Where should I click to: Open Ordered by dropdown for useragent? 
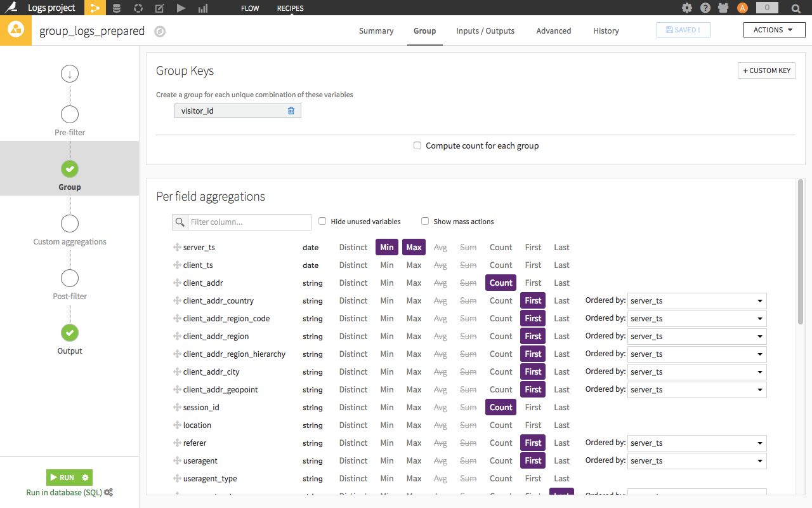697,460
